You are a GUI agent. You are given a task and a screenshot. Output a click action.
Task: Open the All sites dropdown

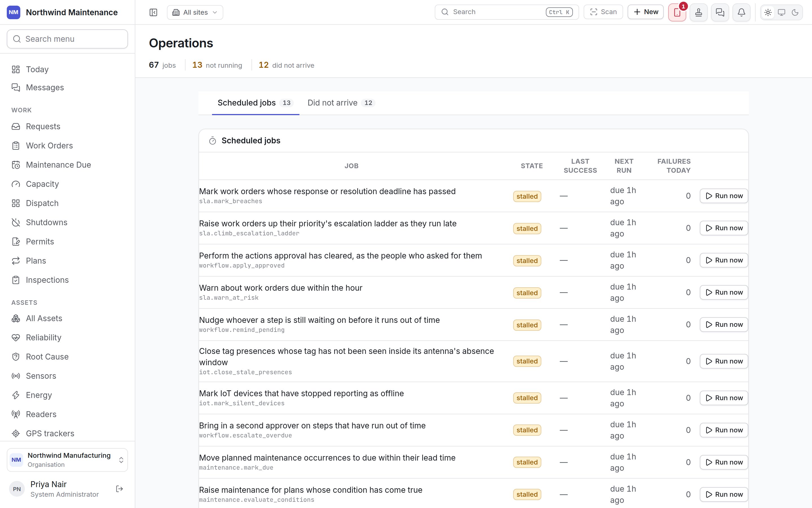(x=195, y=12)
